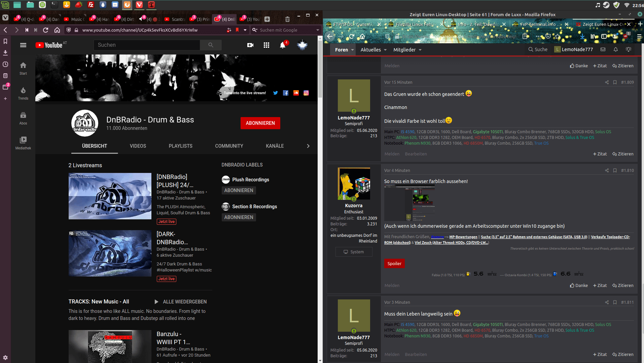The image size is (644, 363).
Task: Open YouTube notifications bell
Action: tap(283, 45)
